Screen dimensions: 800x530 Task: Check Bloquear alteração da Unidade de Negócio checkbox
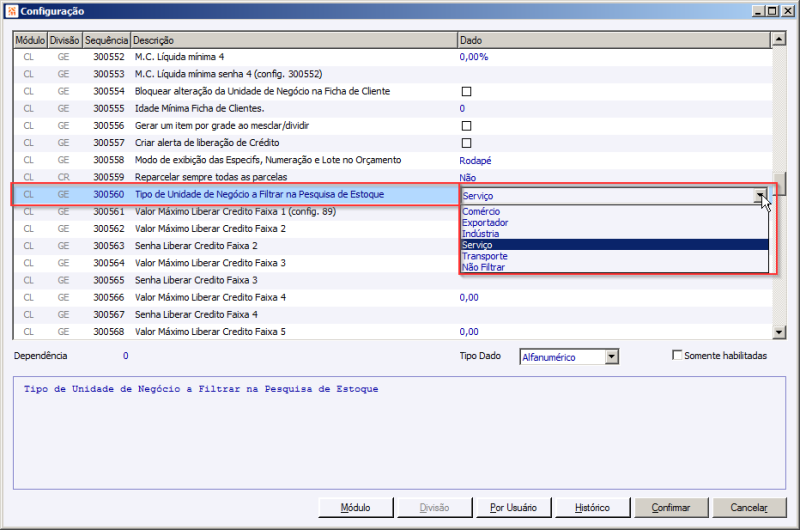point(466,91)
